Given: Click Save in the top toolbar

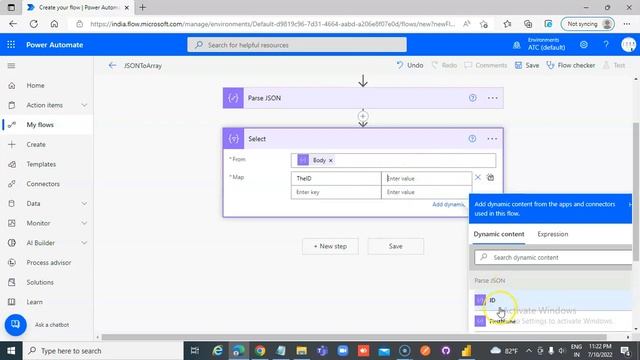Looking at the screenshot, I should [527, 65].
